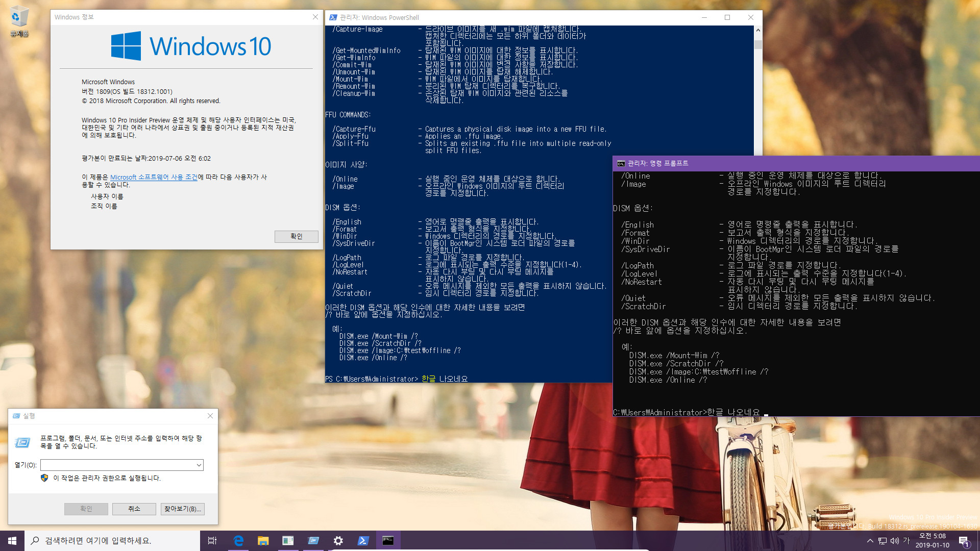
Task: Click 확인 in the Windows 정보 dialog
Action: pyautogui.click(x=297, y=236)
